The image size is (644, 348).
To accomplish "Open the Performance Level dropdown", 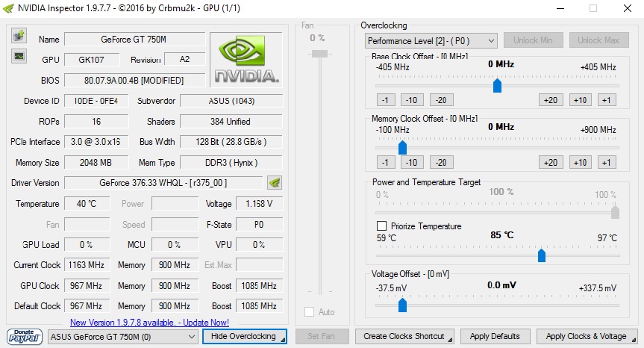I will coord(431,40).
